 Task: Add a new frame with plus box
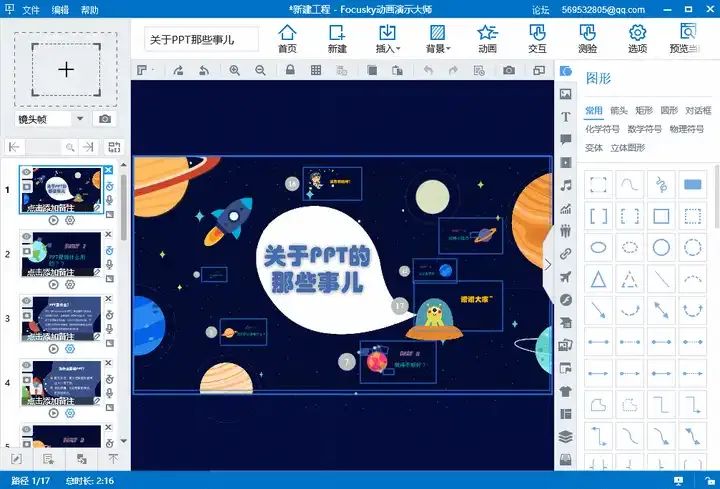point(66,70)
